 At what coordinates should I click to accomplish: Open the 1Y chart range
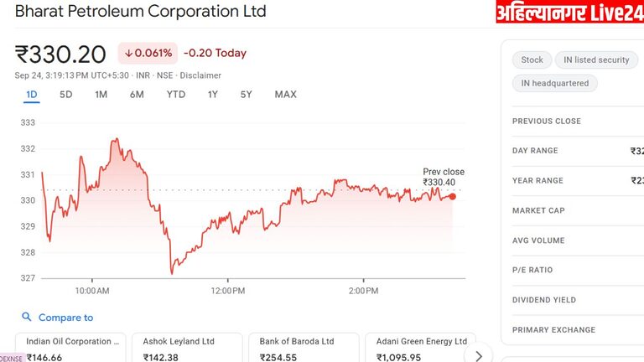click(213, 95)
